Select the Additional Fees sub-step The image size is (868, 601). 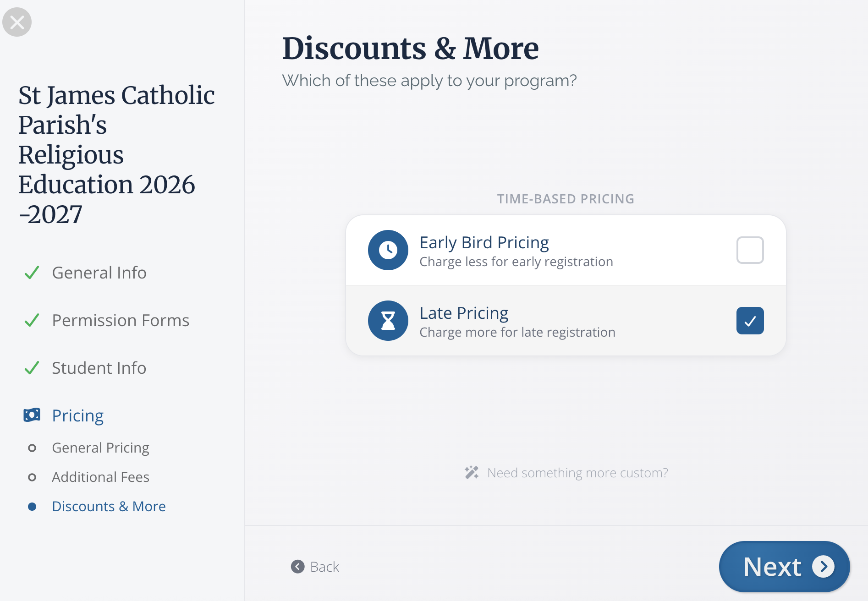100,477
